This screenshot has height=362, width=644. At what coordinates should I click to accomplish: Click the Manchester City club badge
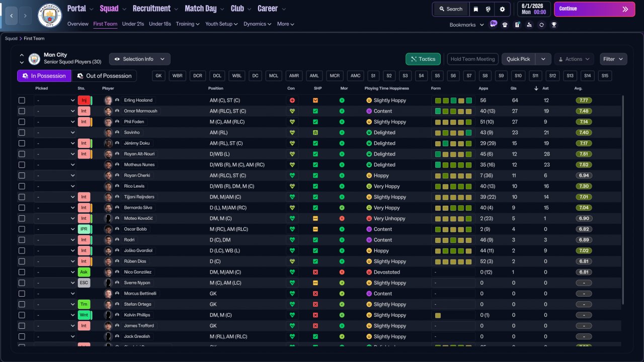tap(50, 16)
